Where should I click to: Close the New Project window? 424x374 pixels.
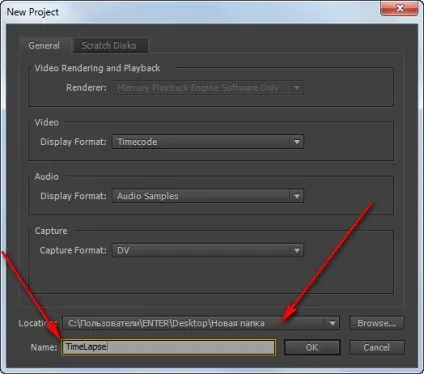[x=399, y=8]
